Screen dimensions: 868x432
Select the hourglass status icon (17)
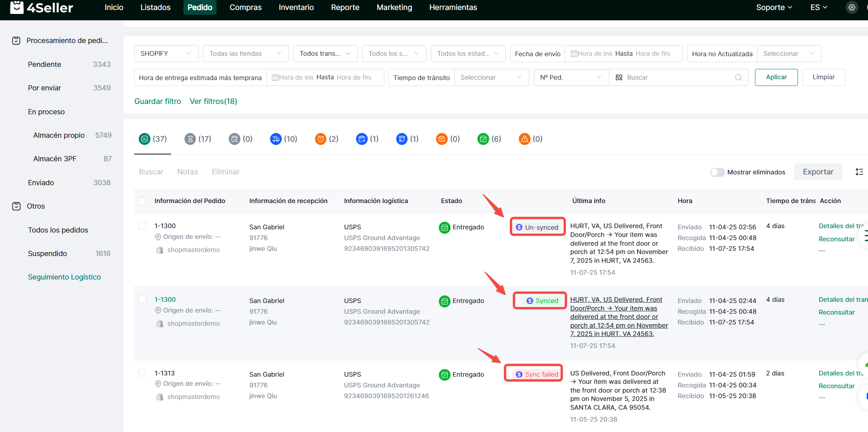[190, 139]
